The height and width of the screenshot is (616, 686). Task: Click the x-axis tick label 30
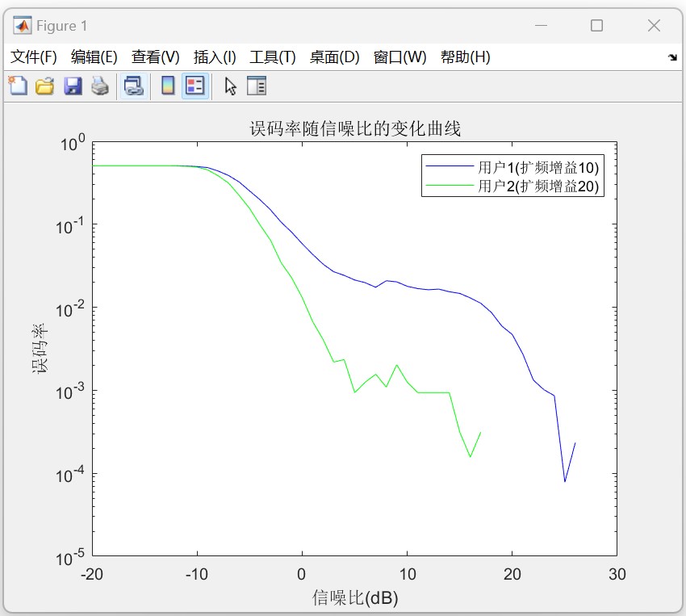617,574
